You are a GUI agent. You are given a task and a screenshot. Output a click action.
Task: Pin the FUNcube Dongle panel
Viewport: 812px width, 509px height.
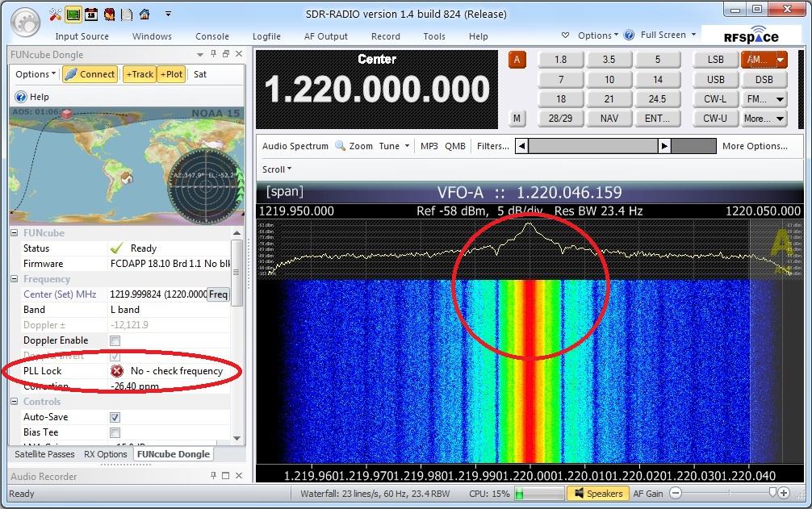(x=214, y=54)
